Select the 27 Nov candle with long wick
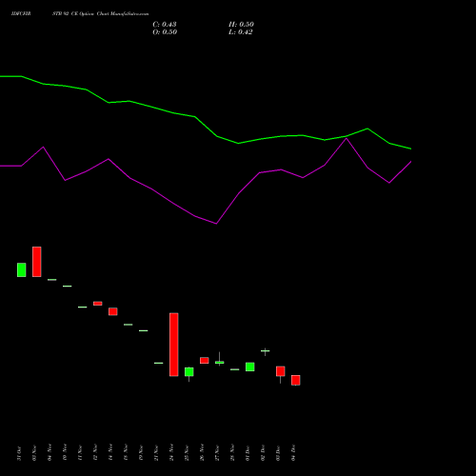This screenshot has width=476, height=476. (220, 362)
